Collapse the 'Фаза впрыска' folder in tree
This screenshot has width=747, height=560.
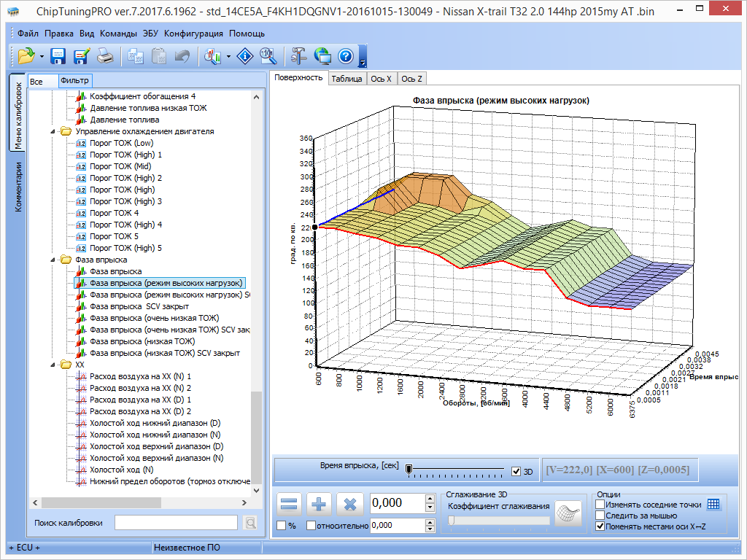click(x=54, y=260)
